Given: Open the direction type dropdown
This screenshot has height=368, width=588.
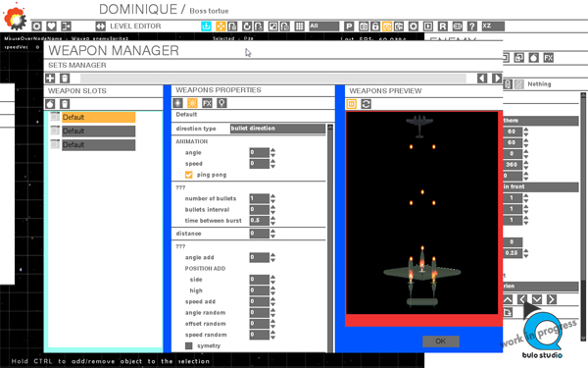Looking at the screenshot, I should 277,129.
